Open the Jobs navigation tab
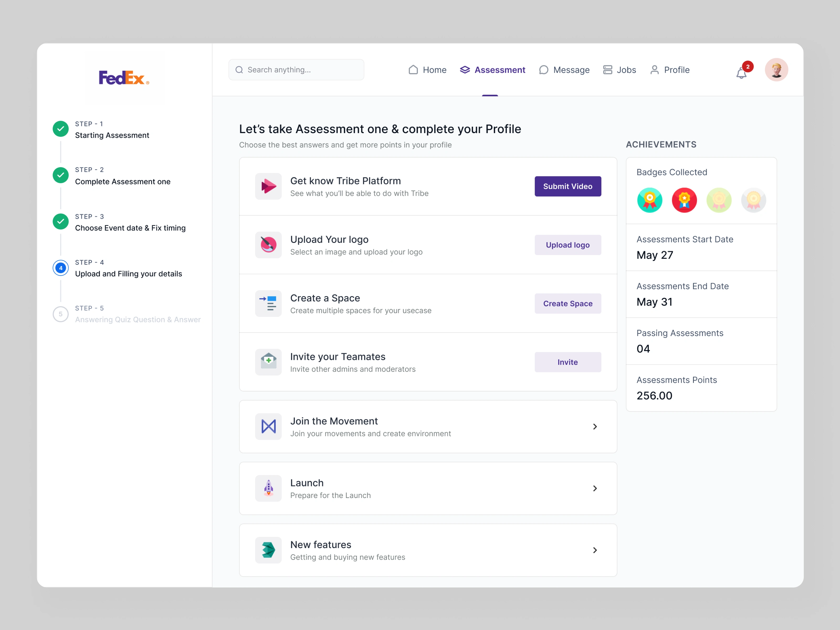Image resolution: width=840 pixels, height=630 pixels. click(x=619, y=70)
